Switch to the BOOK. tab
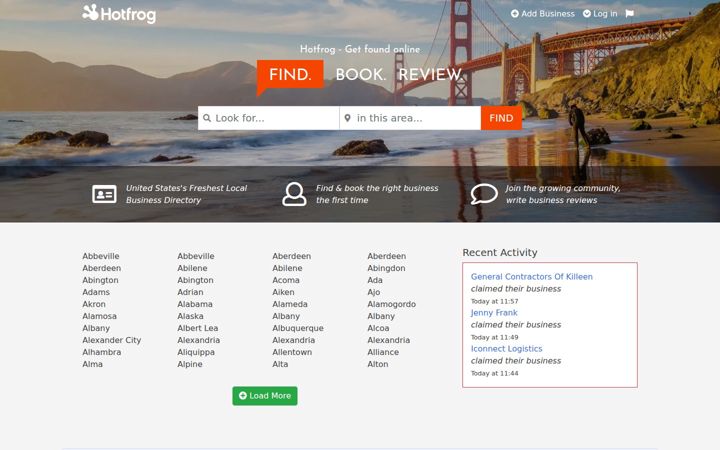 tap(361, 74)
